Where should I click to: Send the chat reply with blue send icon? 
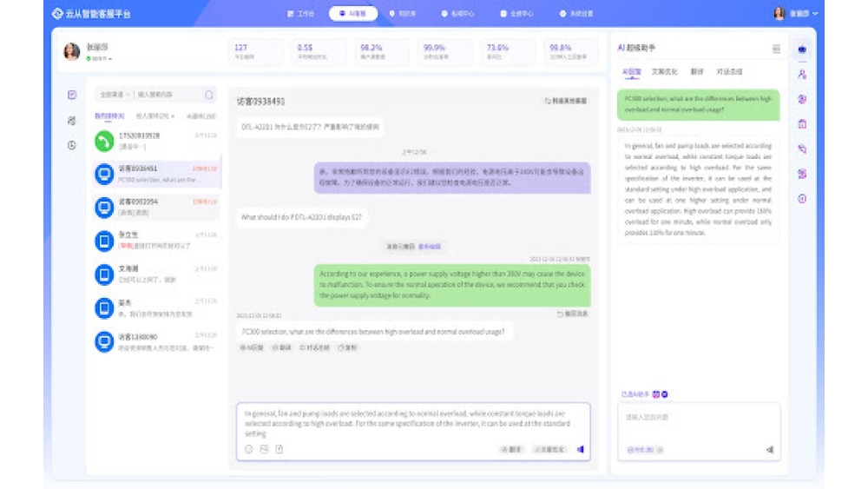pos(580,450)
